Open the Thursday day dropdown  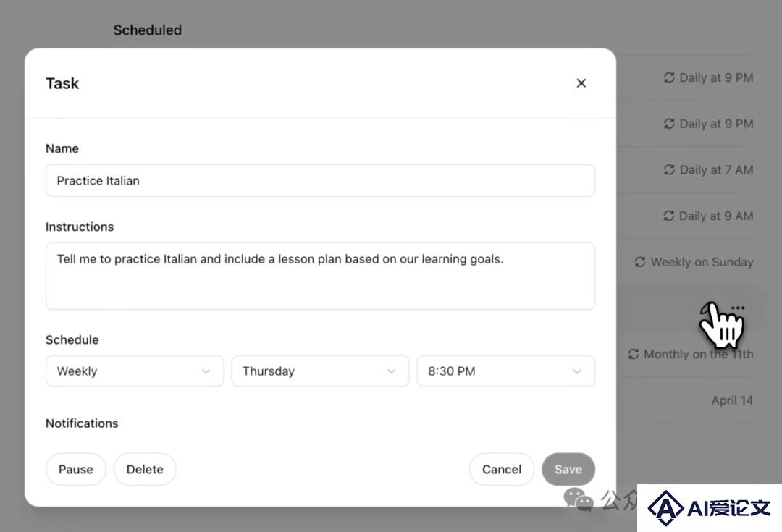tap(320, 371)
